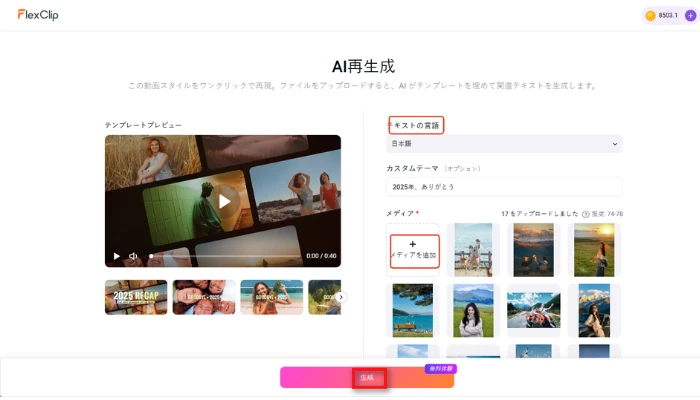Seek along the preview progress bar

[225, 256]
